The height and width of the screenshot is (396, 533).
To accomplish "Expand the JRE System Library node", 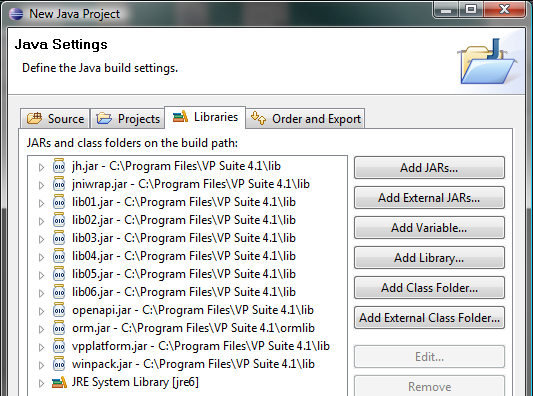I will click(x=41, y=383).
